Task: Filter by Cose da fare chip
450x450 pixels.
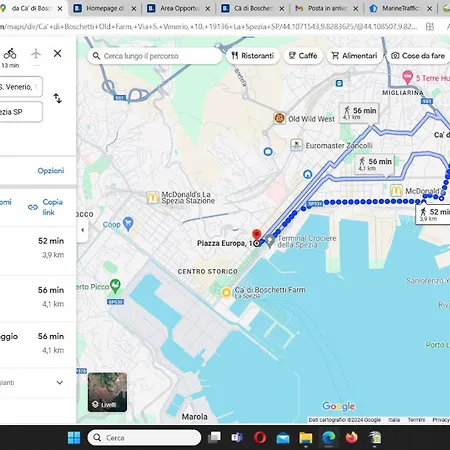Action: [419, 56]
